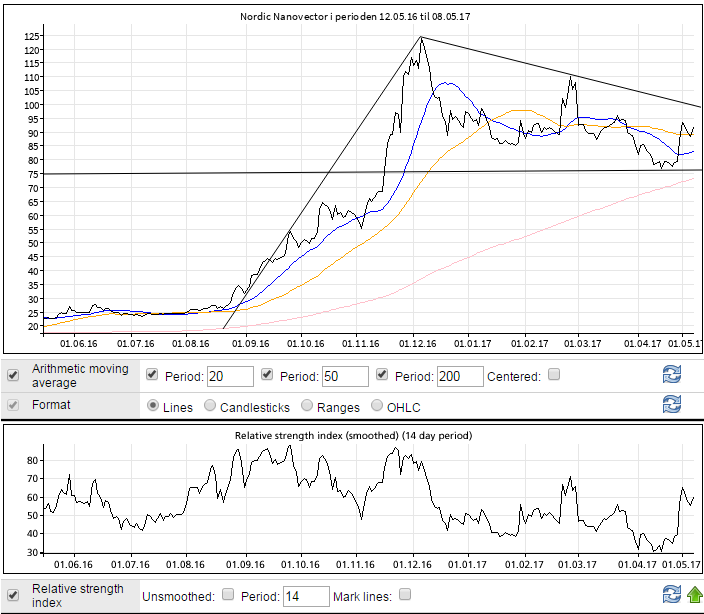Click the 01.09.16 date on RSI chart

[x=245, y=565]
